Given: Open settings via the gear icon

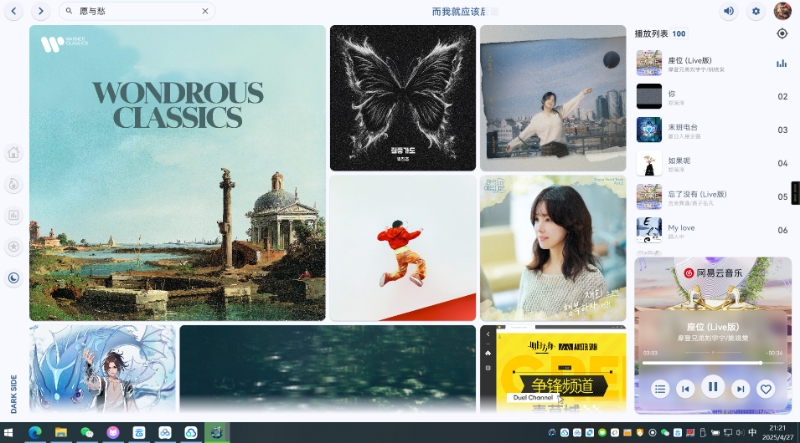Looking at the screenshot, I should [756, 11].
